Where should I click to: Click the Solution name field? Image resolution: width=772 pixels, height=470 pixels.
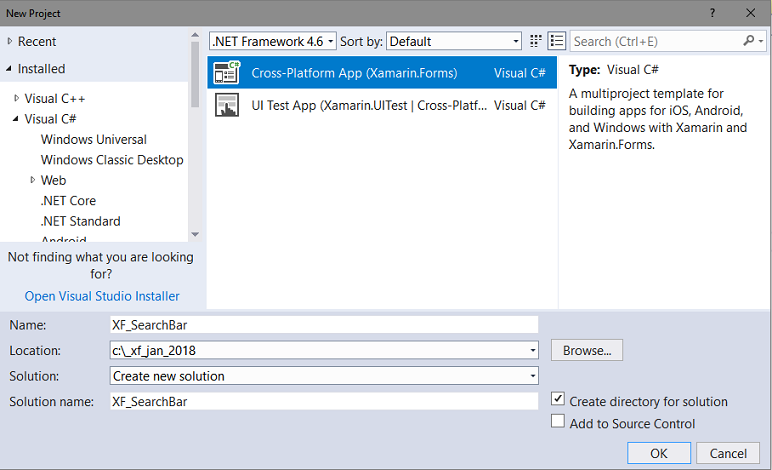pyautogui.click(x=324, y=402)
